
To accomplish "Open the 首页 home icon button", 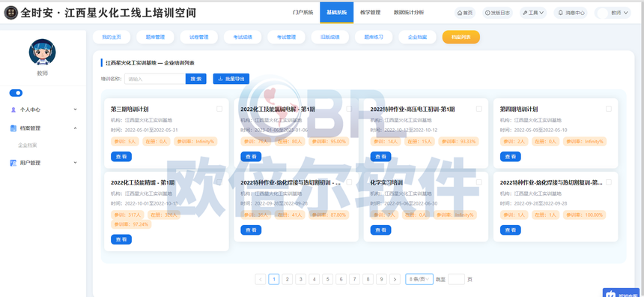I will coord(464,13).
